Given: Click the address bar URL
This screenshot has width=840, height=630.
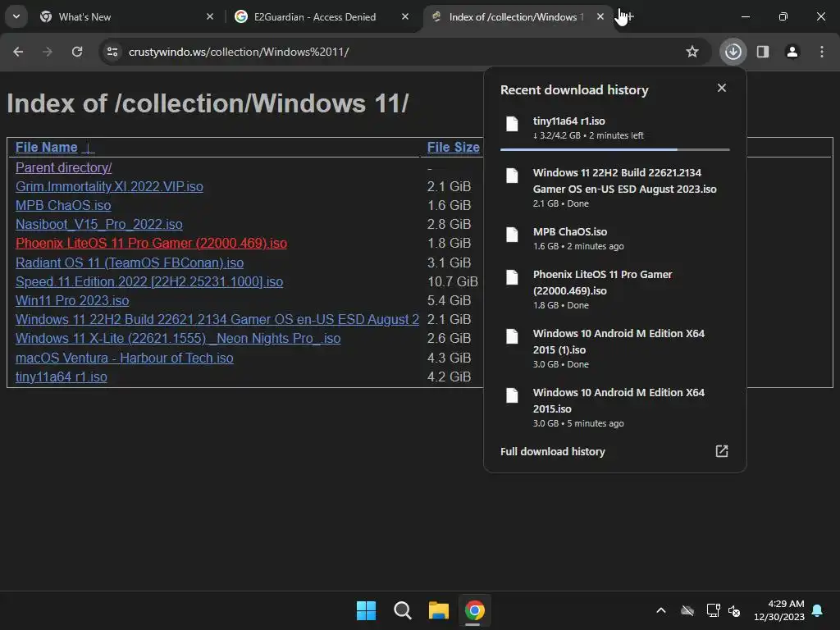Looking at the screenshot, I should pyautogui.click(x=239, y=52).
